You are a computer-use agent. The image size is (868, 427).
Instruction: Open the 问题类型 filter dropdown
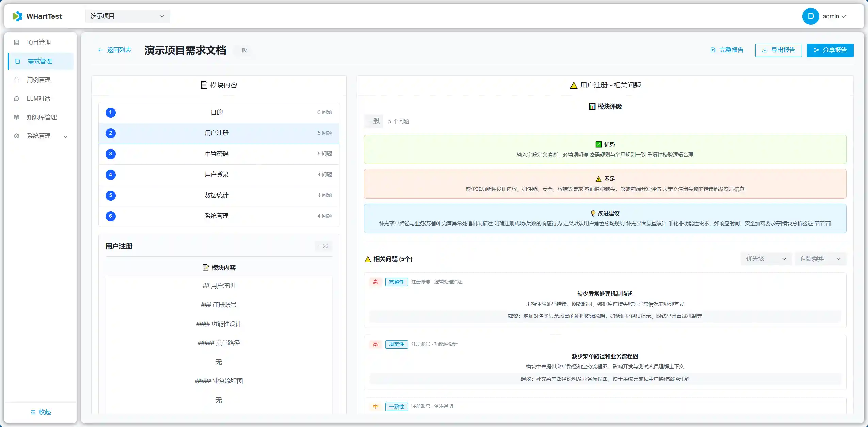click(820, 259)
